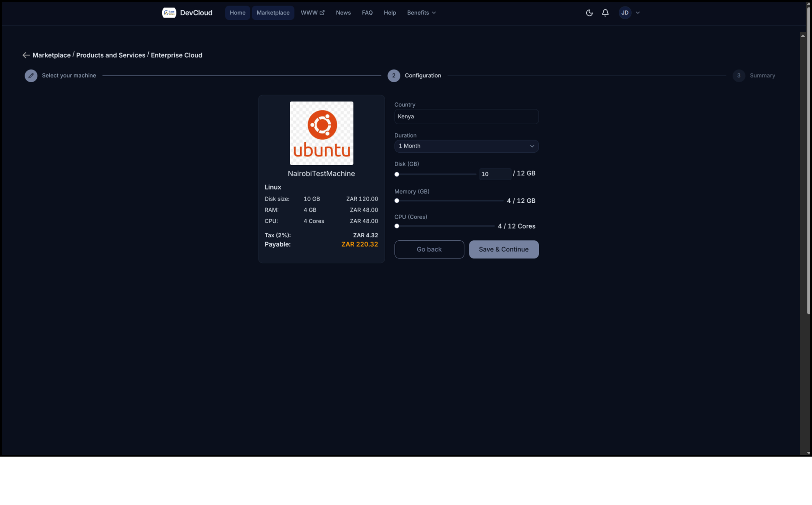Viewport: 812px width, 505px height.
Task: Click the Linux heading text
Action: pos(273,187)
